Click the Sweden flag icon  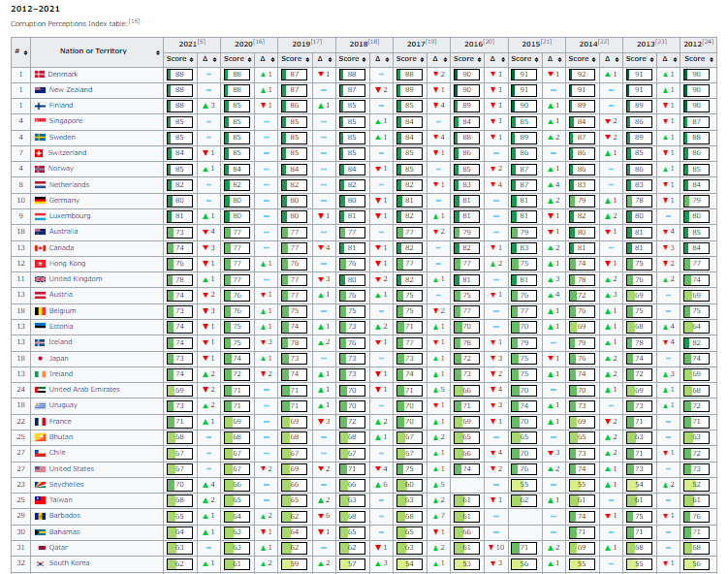click(40, 138)
